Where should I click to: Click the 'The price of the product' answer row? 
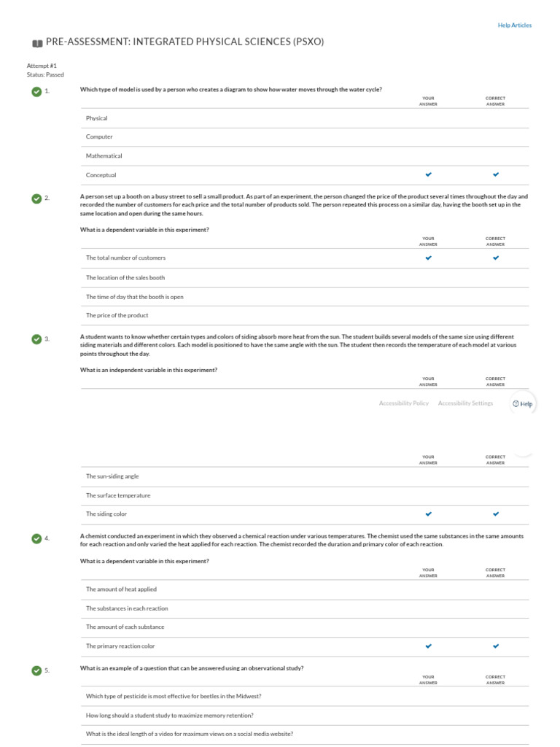[x=305, y=315]
